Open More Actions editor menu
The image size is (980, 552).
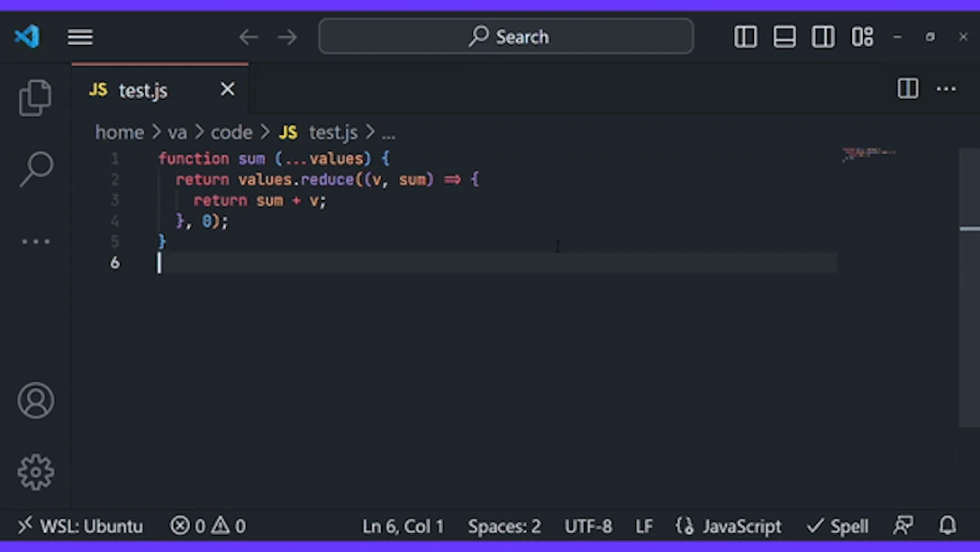tap(946, 89)
